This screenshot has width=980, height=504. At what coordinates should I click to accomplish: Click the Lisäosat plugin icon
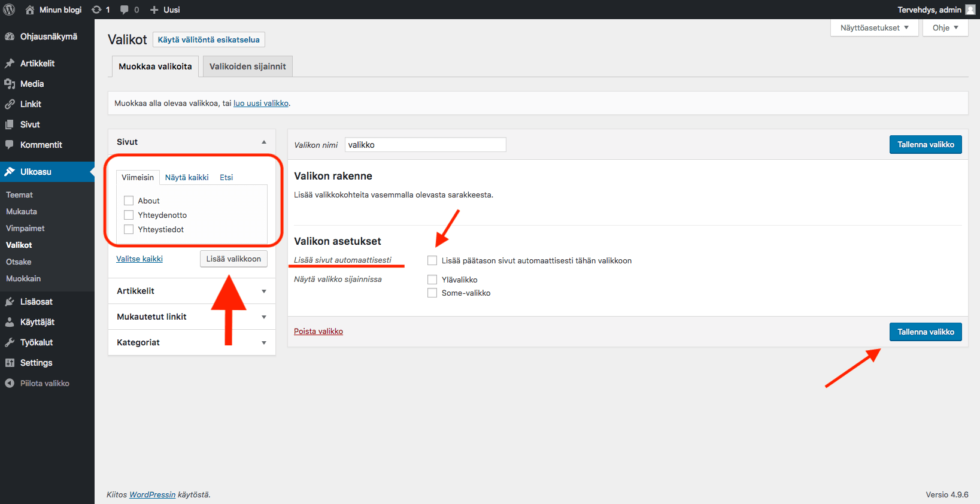pyautogui.click(x=10, y=302)
